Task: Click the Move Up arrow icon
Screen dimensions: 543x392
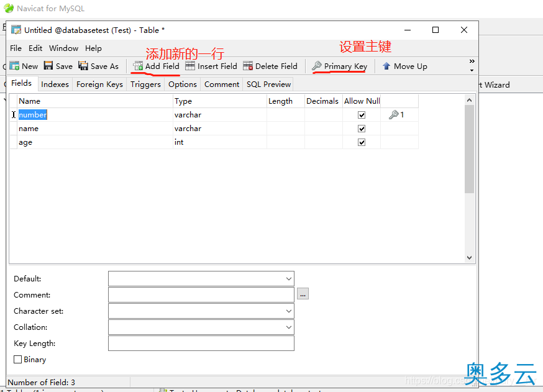Action: [386, 66]
